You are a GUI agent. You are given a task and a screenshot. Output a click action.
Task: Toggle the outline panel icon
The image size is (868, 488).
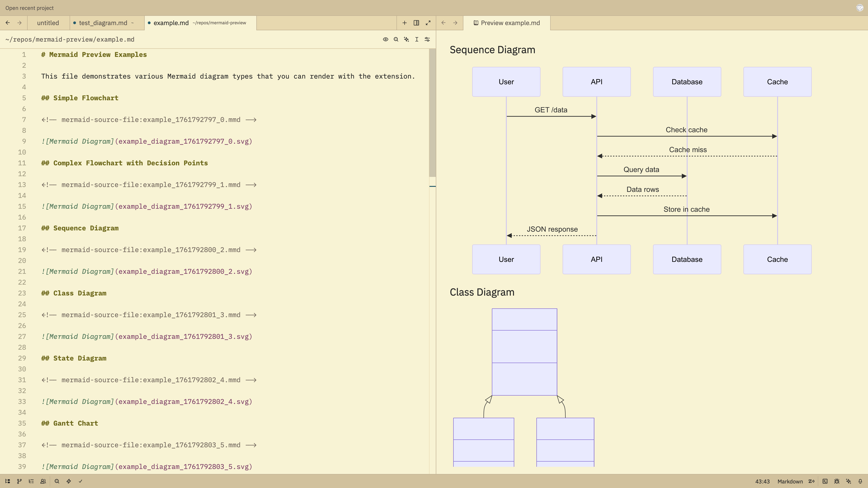[31, 481]
